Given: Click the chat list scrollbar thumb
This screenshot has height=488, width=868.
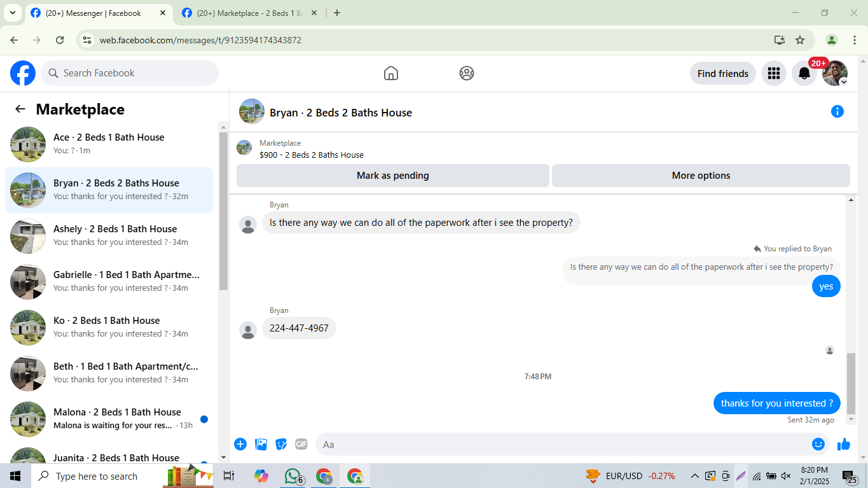Looking at the screenshot, I should point(223,210).
